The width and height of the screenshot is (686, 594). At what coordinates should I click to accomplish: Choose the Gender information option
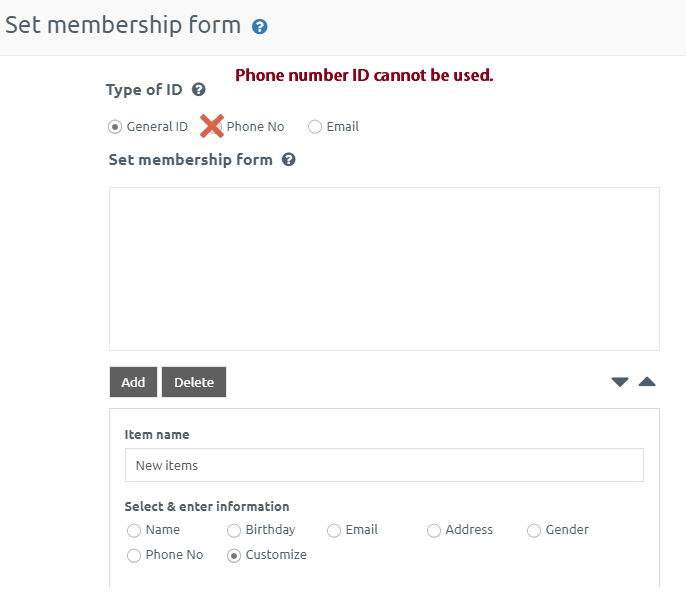click(534, 530)
